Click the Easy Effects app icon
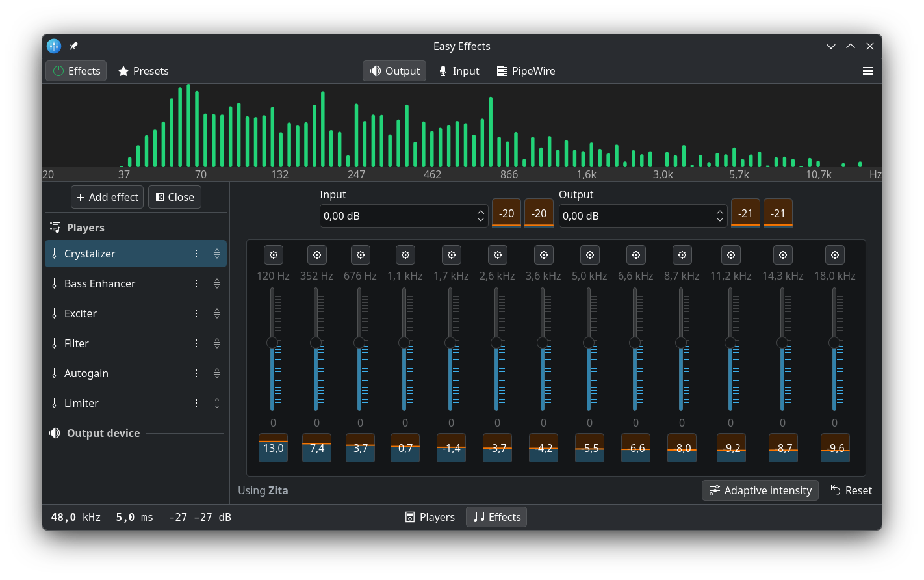Screen dimensions: 924x580 [x=54, y=46]
